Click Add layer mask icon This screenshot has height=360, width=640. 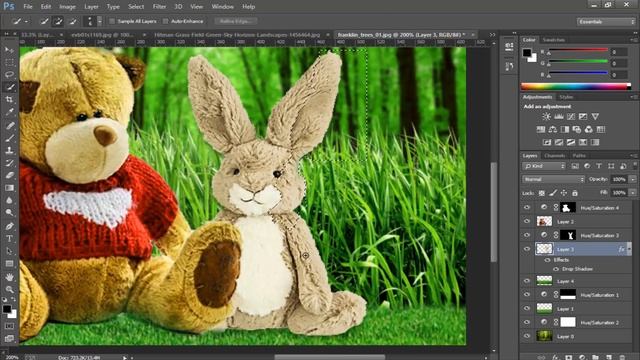[568, 357]
